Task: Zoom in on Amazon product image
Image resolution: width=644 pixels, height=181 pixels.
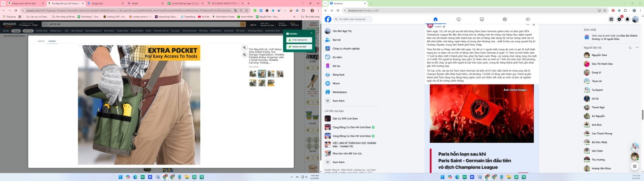Action: pos(244,48)
